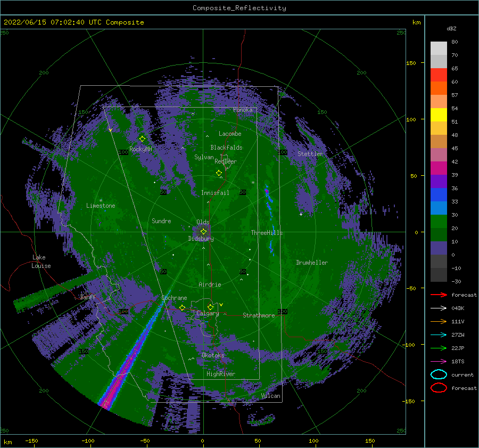This screenshot has height=448, width=479.
Task: Click the RedDeer town label
Action: tap(226, 161)
